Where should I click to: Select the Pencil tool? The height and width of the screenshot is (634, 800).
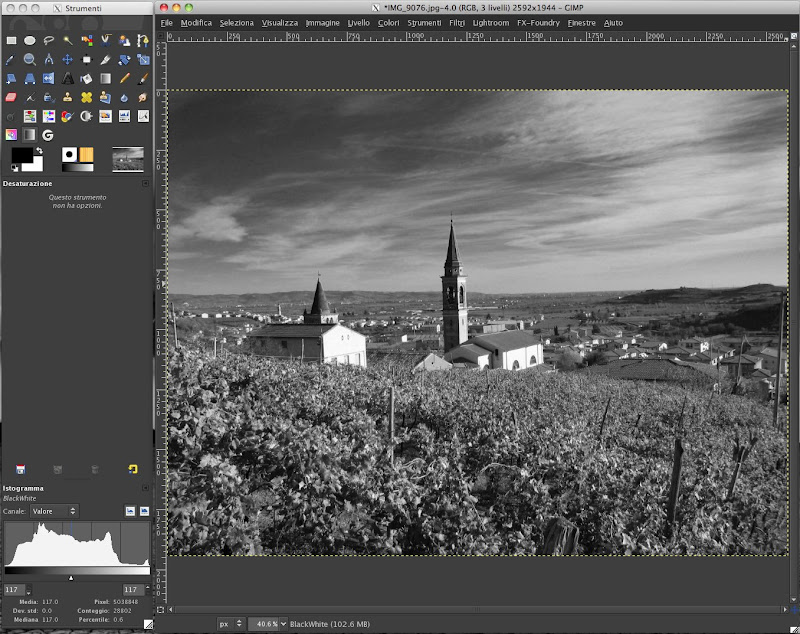(124, 79)
